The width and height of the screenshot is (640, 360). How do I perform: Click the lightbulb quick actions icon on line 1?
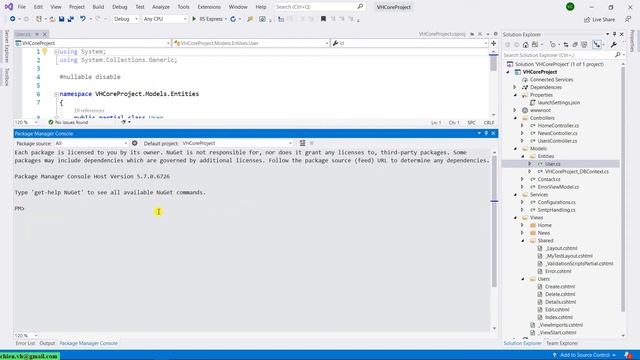44,51
